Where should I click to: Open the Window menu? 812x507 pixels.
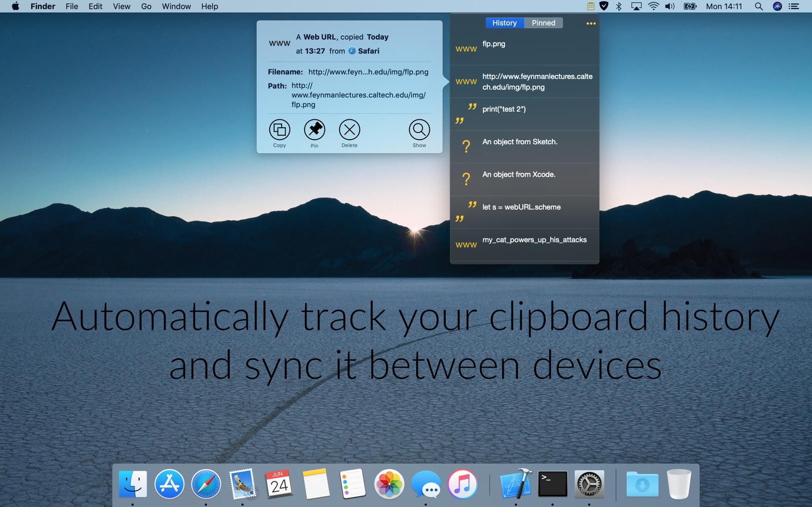click(x=176, y=6)
